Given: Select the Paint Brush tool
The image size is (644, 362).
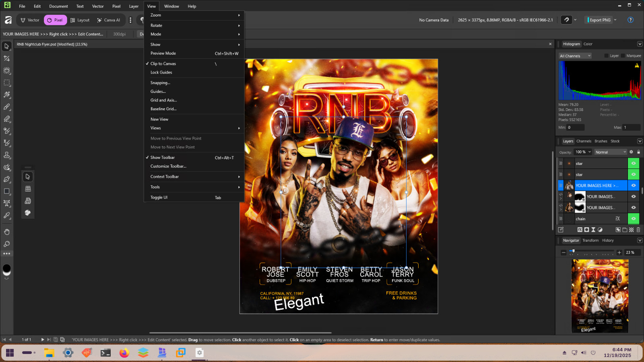Looking at the screenshot, I should click(7, 107).
